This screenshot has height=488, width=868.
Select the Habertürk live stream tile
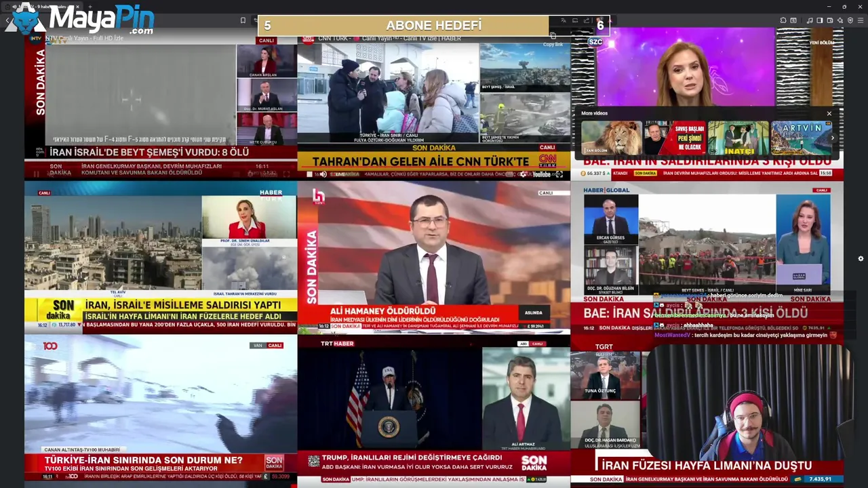[x=161, y=258]
